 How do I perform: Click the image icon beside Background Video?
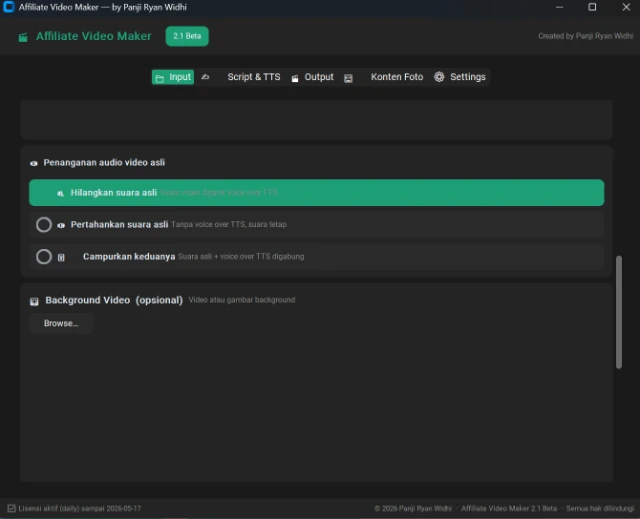point(34,302)
